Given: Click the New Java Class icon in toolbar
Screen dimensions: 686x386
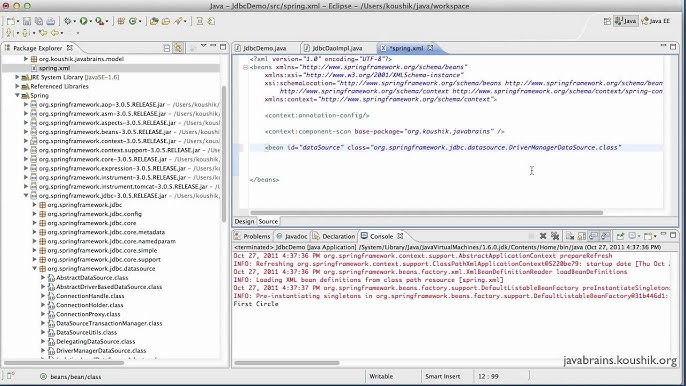Looking at the screenshot, I should click(x=133, y=21).
